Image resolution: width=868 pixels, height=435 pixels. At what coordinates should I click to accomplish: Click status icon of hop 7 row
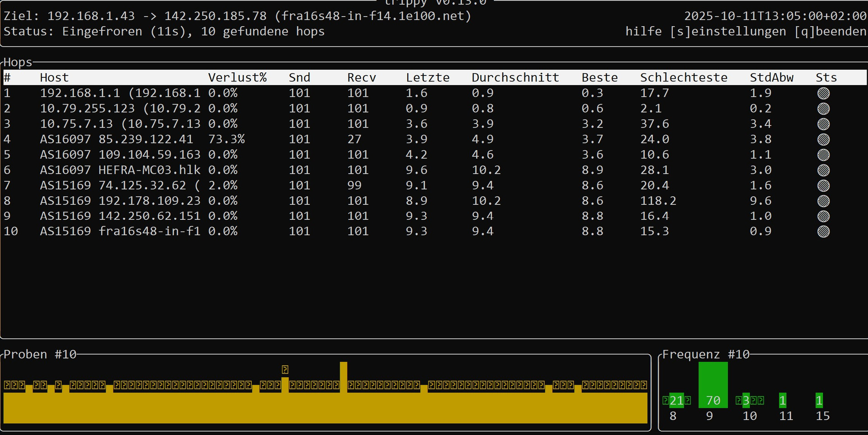pos(823,185)
